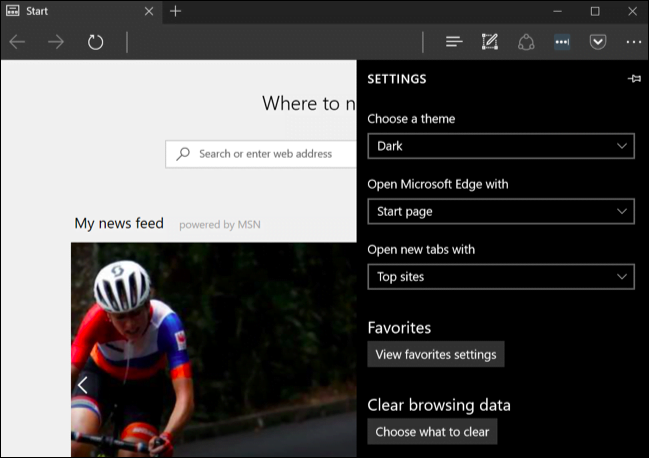Click View favorites settings button

coord(435,354)
